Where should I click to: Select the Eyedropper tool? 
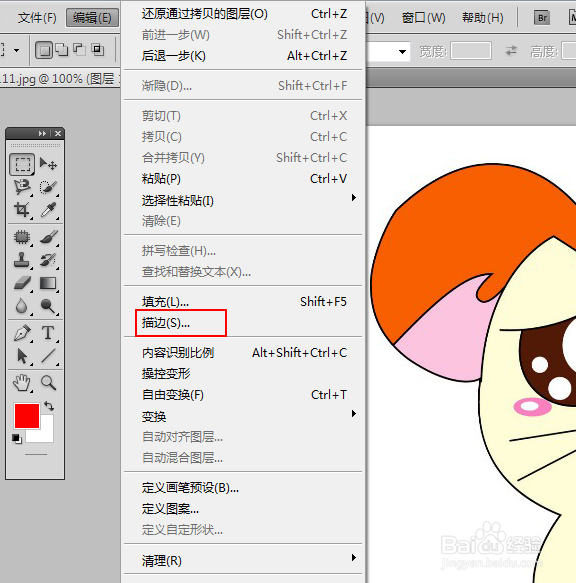48,210
